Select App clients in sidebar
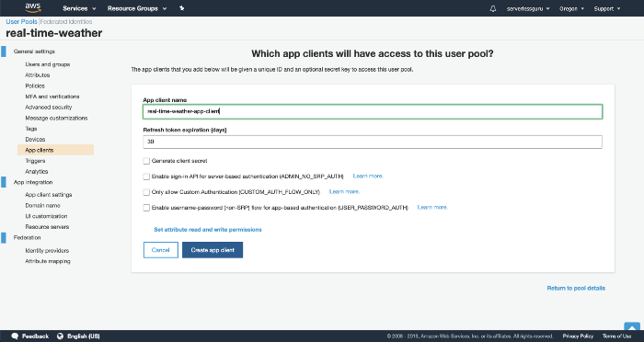Image resolution: width=644 pixels, height=342 pixels. pos(55,150)
